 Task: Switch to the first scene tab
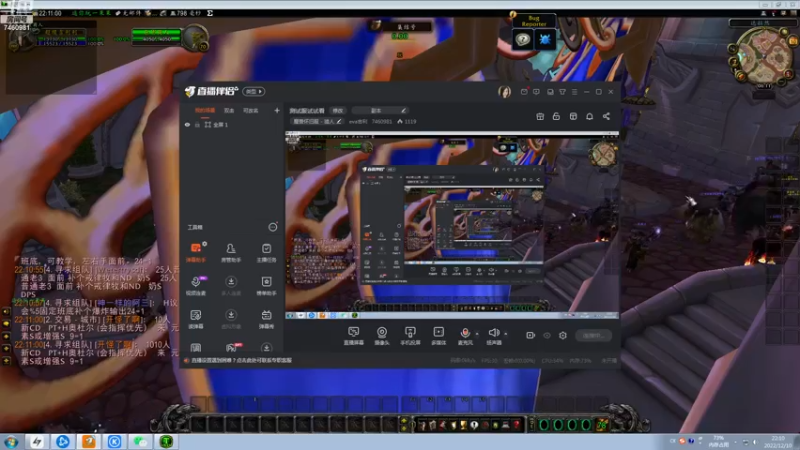(x=205, y=110)
